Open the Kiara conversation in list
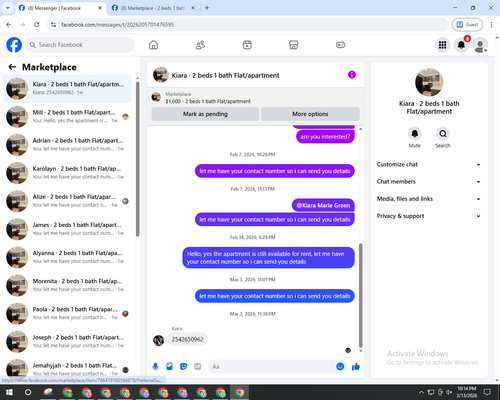The height and width of the screenshot is (400, 500). 67,89
